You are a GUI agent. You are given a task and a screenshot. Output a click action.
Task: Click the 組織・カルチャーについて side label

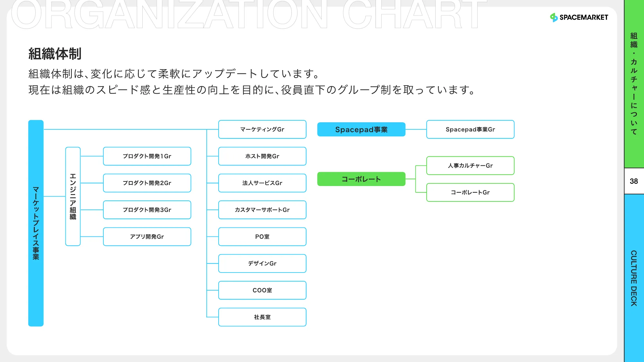click(634, 84)
